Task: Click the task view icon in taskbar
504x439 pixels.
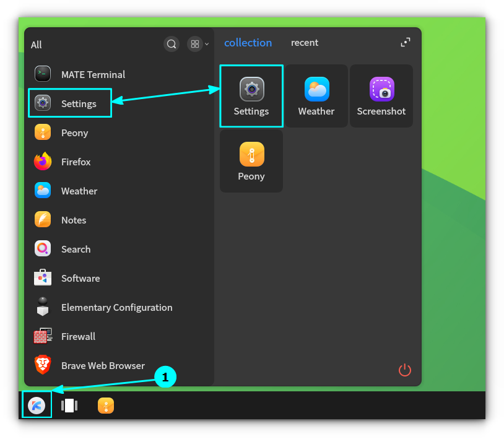Action: click(x=69, y=406)
